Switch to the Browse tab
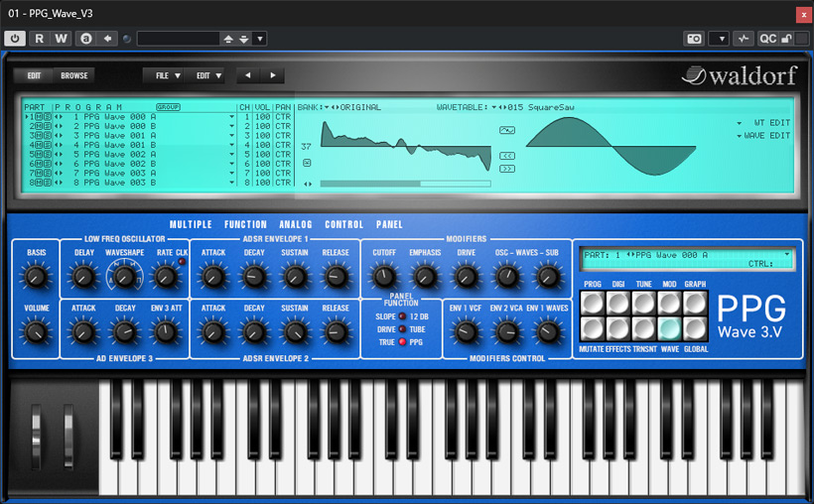This screenshot has width=814, height=504. (74, 75)
